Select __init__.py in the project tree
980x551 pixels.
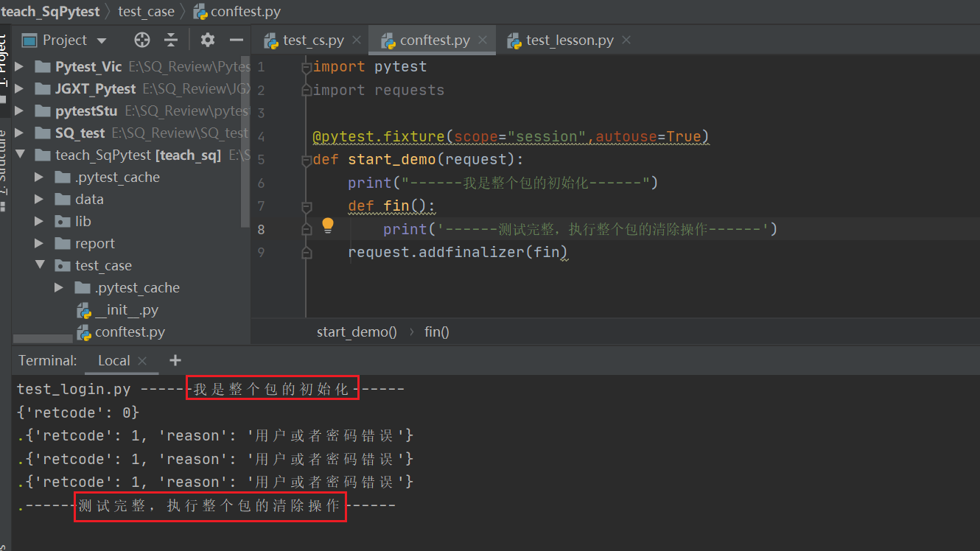[127, 310]
